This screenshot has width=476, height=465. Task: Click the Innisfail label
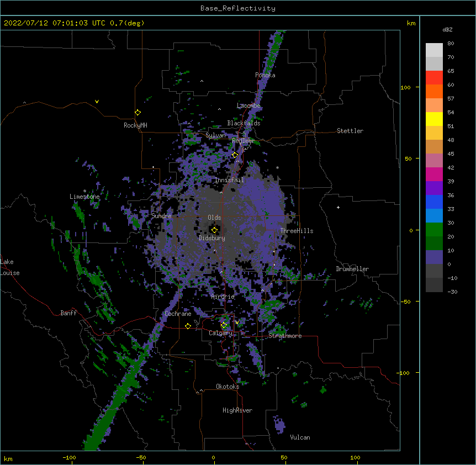(x=230, y=180)
